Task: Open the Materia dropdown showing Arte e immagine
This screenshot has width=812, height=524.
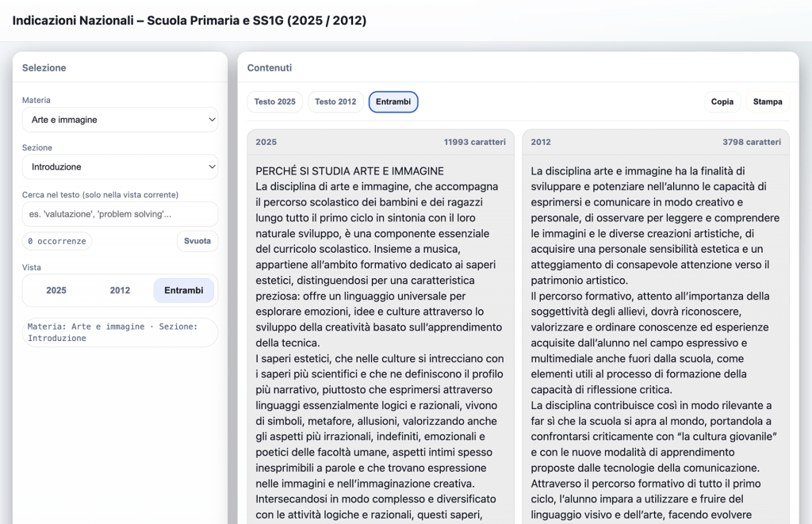Action: pyautogui.click(x=120, y=120)
